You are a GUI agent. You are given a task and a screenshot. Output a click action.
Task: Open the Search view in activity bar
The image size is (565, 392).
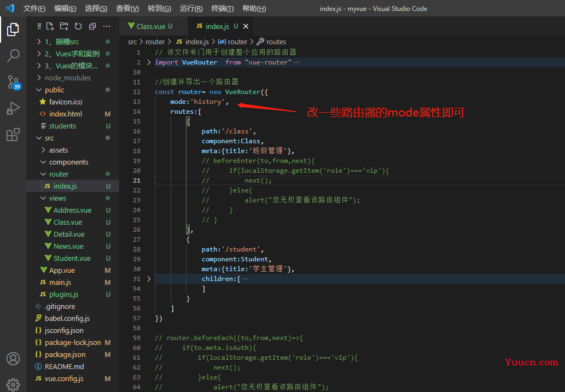13,56
